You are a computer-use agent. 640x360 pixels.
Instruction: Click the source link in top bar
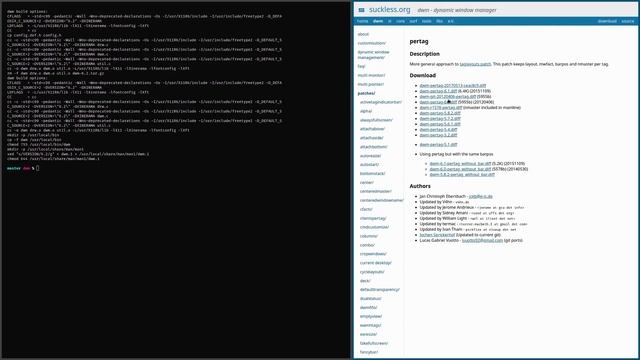[627, 21]
